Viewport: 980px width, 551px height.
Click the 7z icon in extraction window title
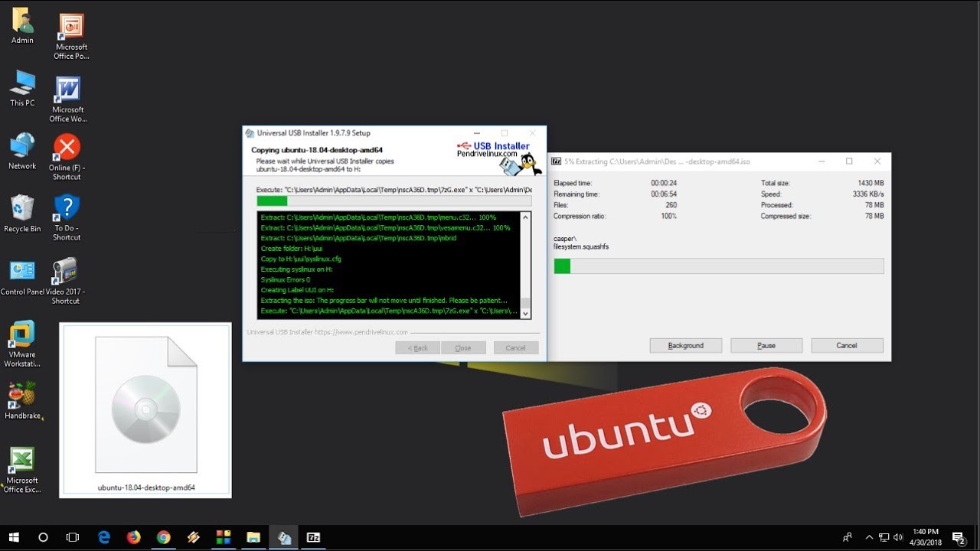(556, 161)
